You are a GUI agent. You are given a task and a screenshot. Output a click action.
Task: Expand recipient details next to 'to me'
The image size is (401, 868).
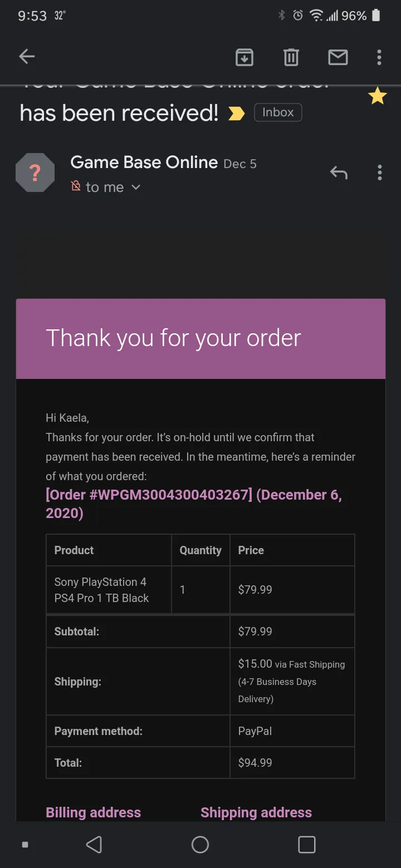(x=136, y=188)
